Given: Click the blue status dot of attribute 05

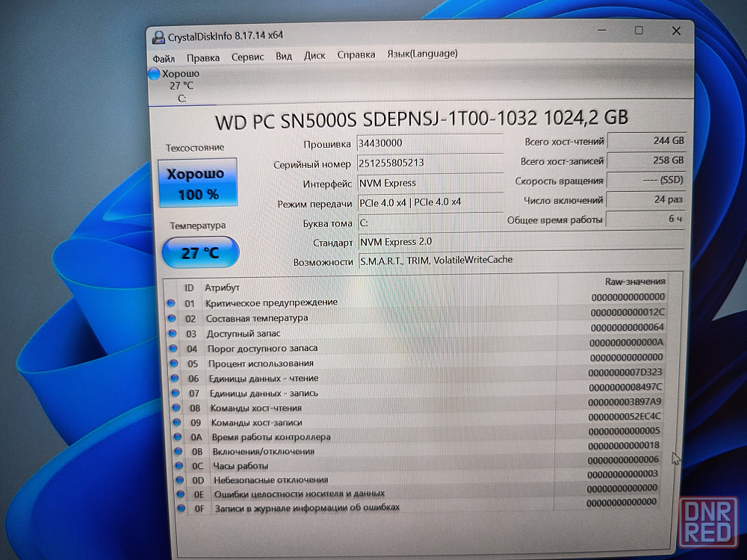Looking at the screenshot, I should 174,364.
